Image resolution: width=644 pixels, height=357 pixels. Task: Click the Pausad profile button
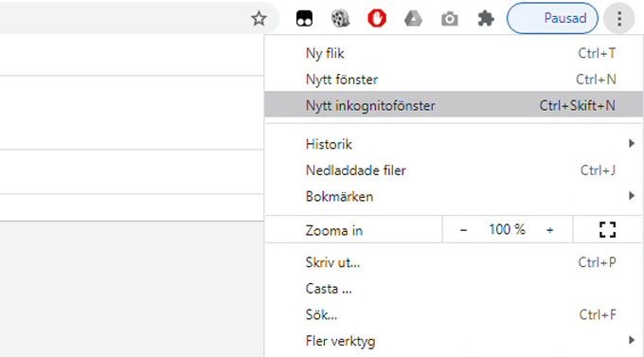pos(552,18)
